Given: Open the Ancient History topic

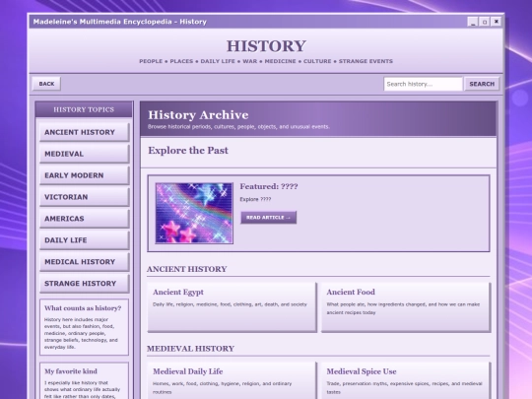Looking at the screenshot, I should (85, 132).
